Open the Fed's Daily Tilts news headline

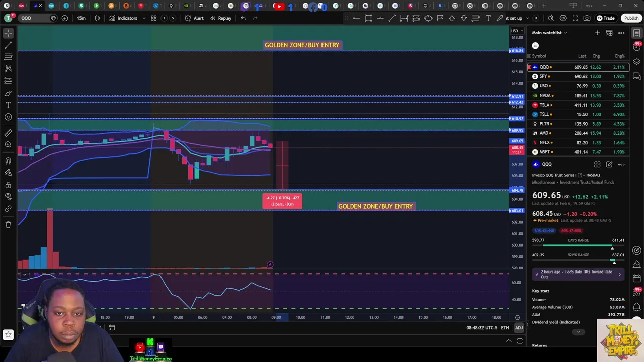578,274
